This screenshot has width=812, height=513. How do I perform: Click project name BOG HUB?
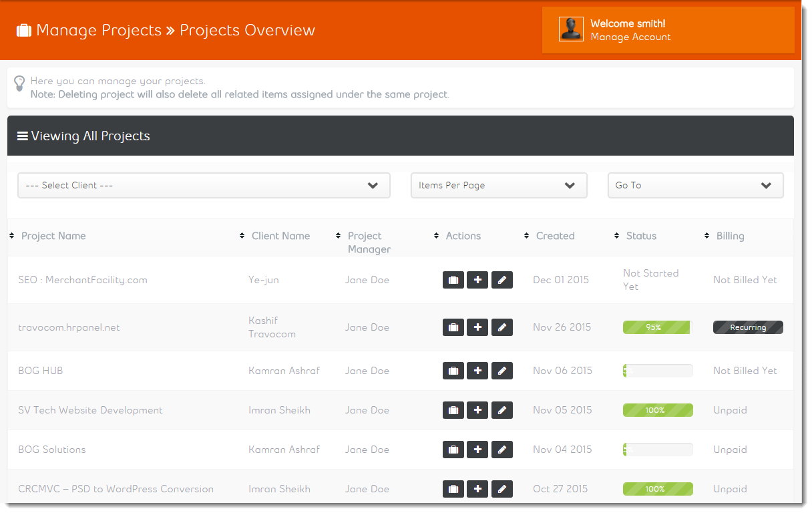coord(41,371)
